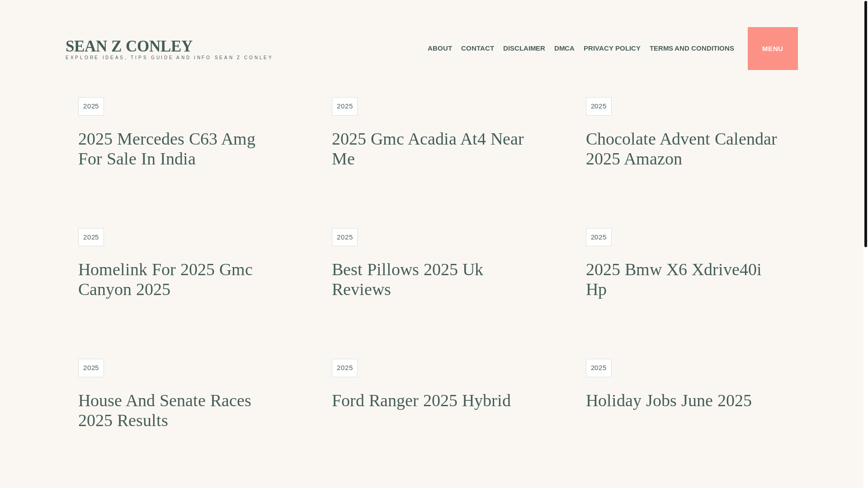868x488 pixels.
Task: Click 2025 tag above Mercedes C63 article
Action: click(91, 106)
